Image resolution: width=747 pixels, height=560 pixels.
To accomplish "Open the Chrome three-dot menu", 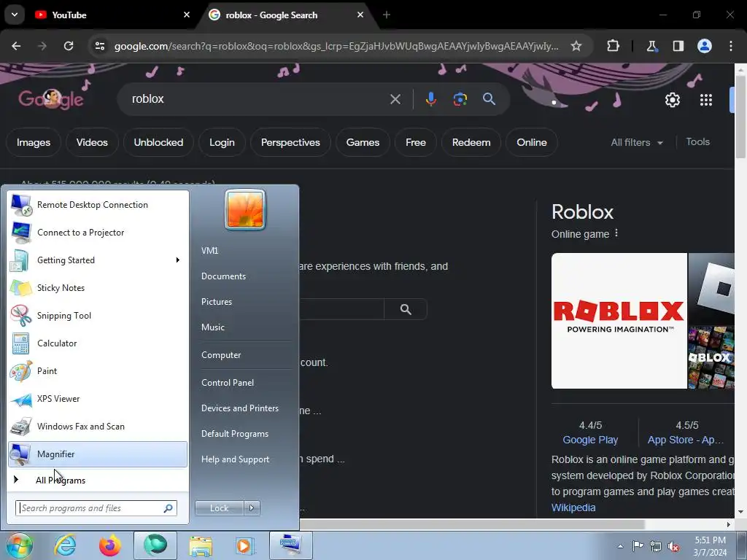I will click(x=731, y=46).
